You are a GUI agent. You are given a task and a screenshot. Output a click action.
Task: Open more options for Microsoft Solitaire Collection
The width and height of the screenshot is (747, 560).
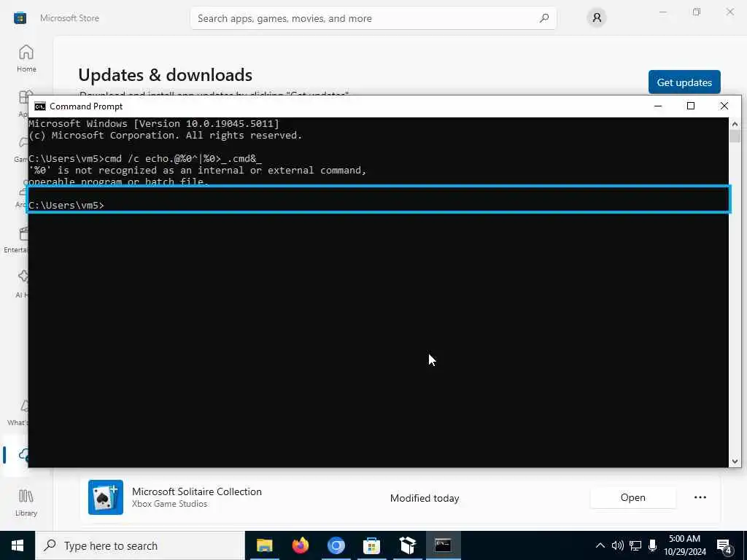pyautogui.click(x=700, y=497)
